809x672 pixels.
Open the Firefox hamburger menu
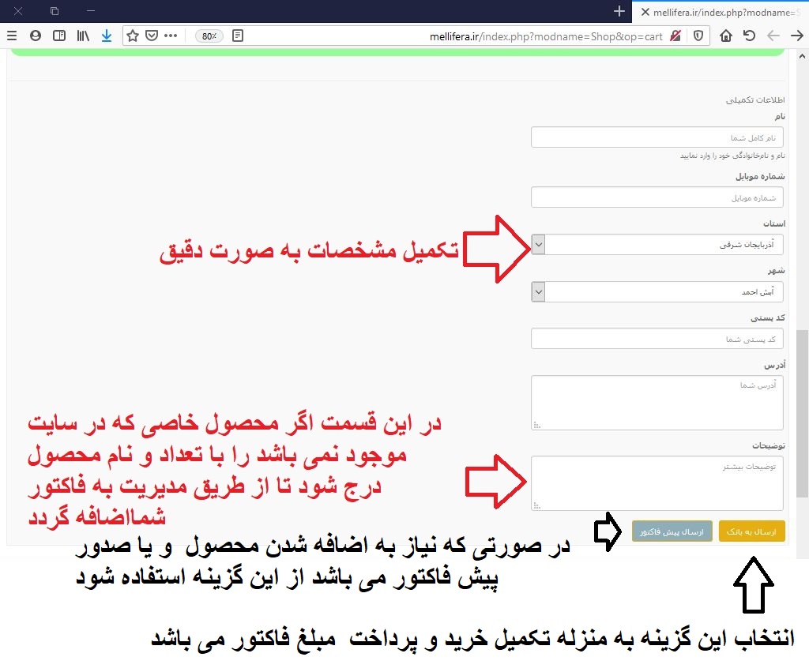(x=12, y=36)
